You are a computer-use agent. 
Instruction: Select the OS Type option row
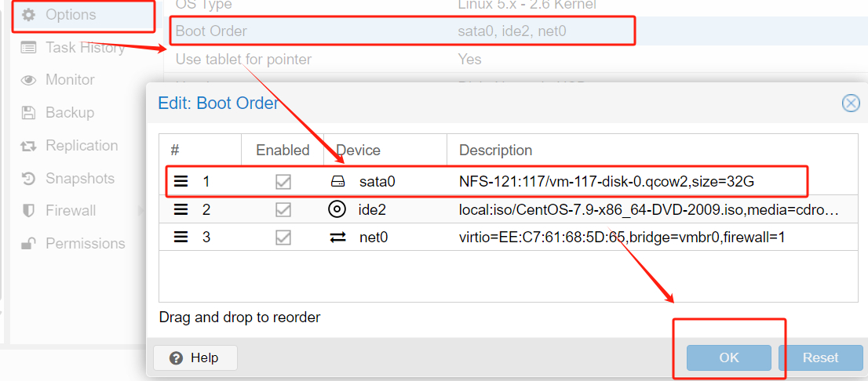pos(516,6)
